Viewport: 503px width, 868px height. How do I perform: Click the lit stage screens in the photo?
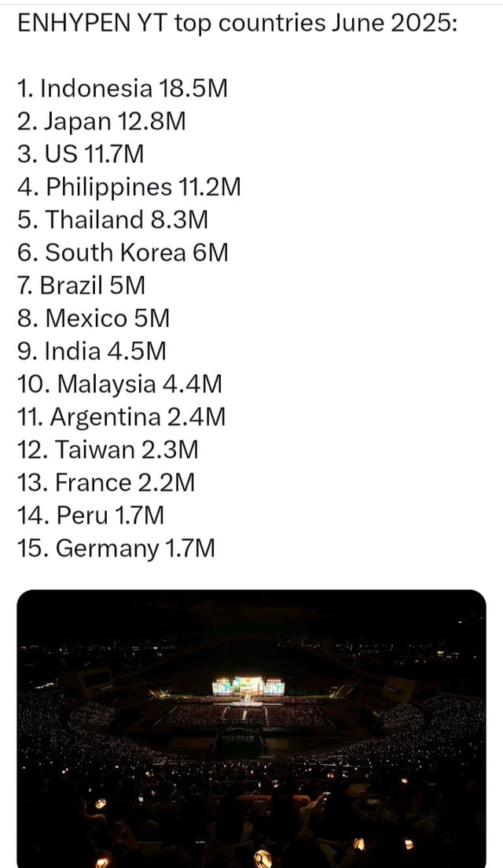coord(248,686)
